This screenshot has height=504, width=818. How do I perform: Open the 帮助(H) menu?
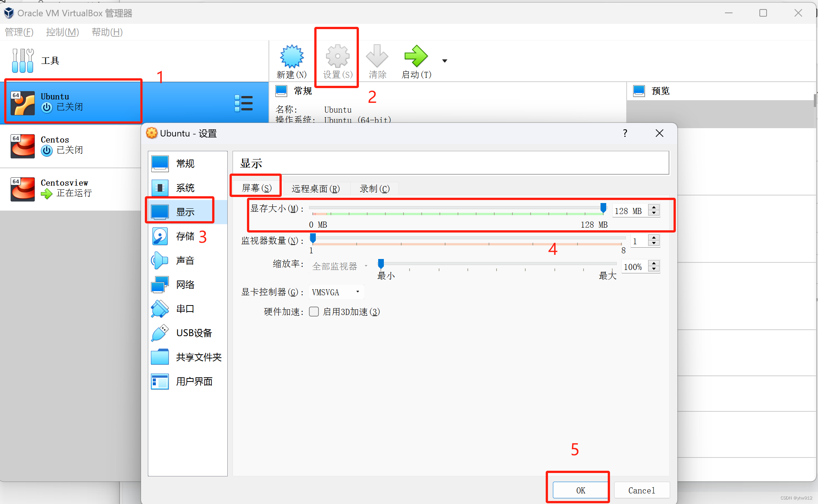(x=107, y=32)
